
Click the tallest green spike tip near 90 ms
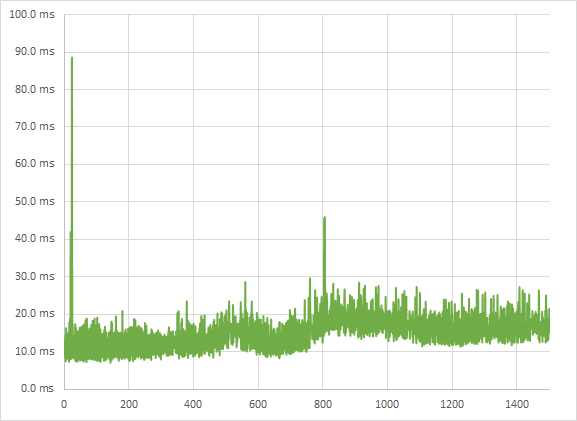coord(72,58)
